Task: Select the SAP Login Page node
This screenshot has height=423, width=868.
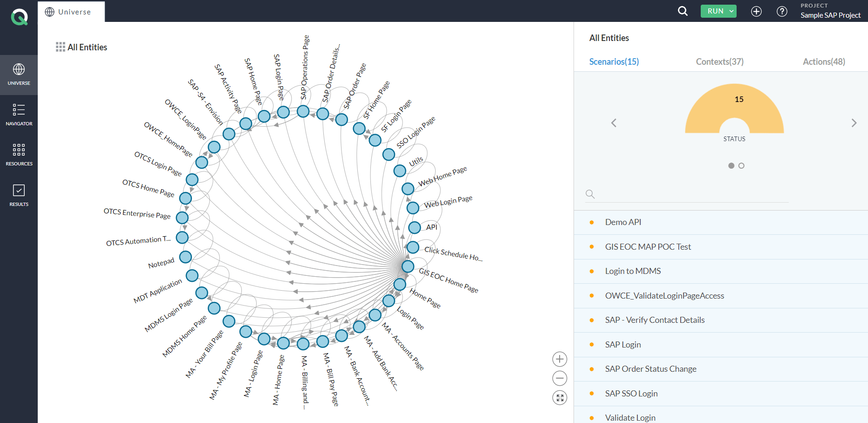Action: click(283, 112)
